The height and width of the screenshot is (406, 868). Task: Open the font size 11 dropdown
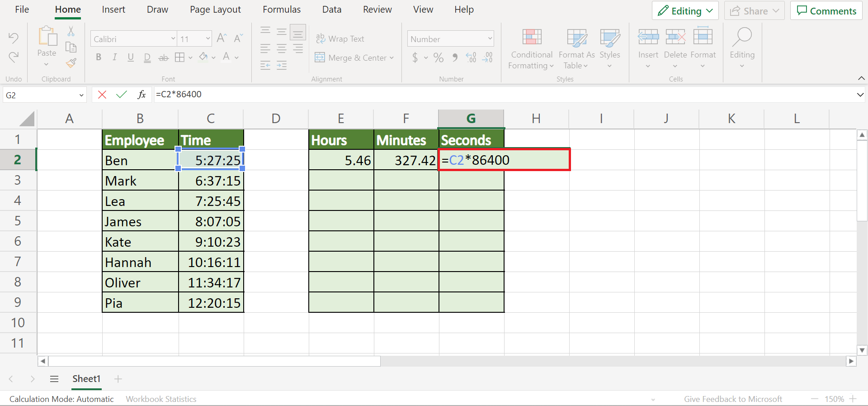point(208,39)
